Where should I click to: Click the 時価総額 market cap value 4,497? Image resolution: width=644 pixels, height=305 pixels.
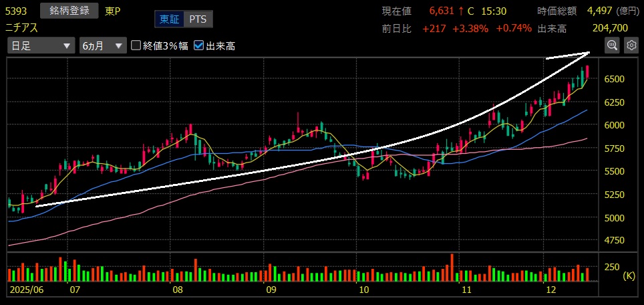click(599, 11)
